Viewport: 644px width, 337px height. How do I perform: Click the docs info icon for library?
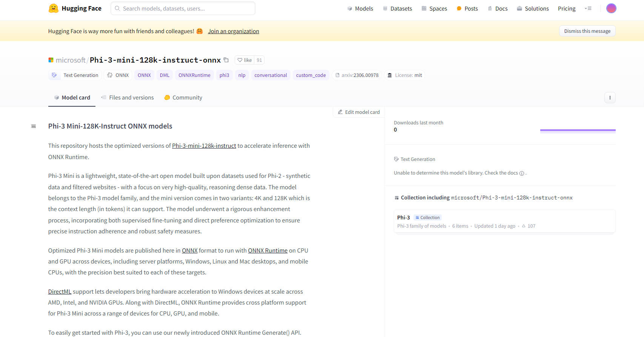click(522, 173)
